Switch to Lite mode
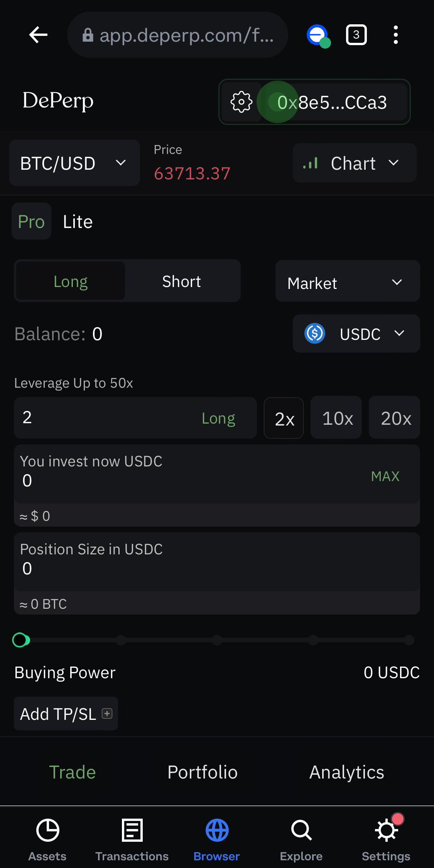434x868 pixels. (78, 221)
